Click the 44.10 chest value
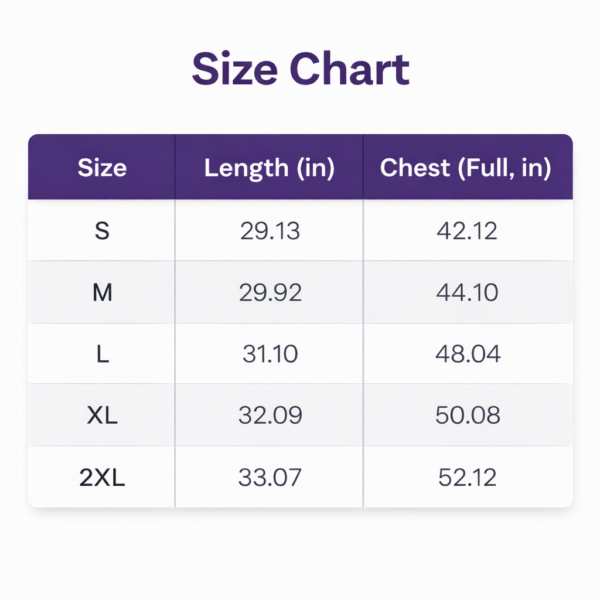600x600 pixels. (x=467, y=293)
